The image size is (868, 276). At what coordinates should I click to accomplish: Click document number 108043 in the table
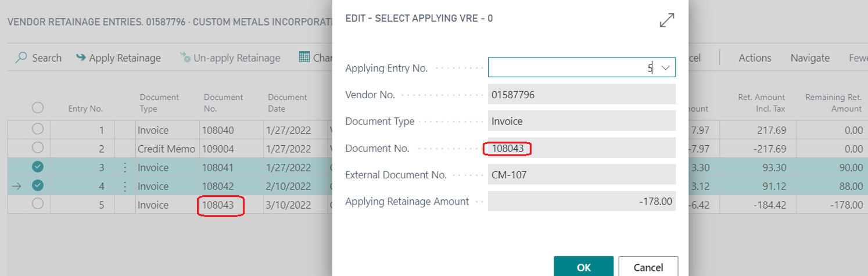coord(218,205)
